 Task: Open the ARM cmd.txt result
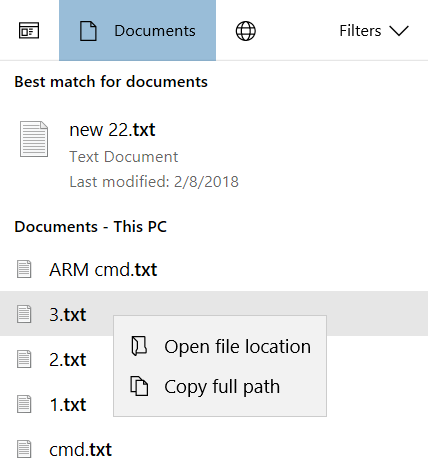pos(214,269)
